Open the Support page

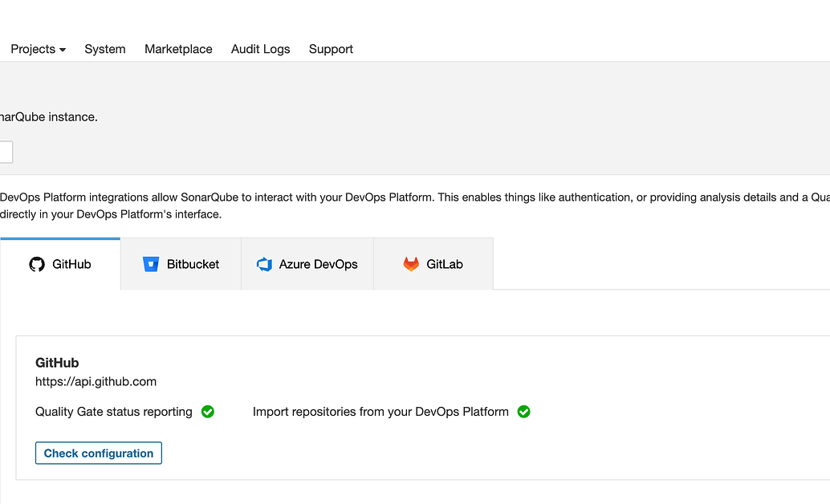pyautogui.click(x=331, y=49)
